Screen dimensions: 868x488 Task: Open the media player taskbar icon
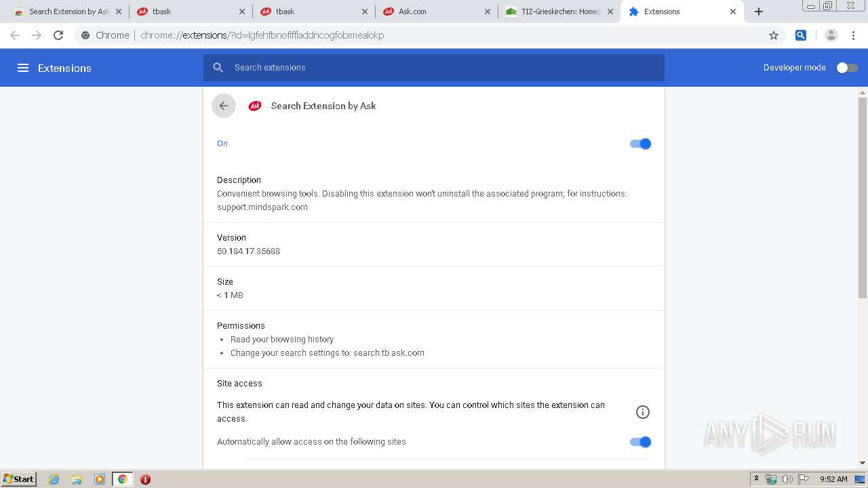pyautogui.click(x=100, y=479)
